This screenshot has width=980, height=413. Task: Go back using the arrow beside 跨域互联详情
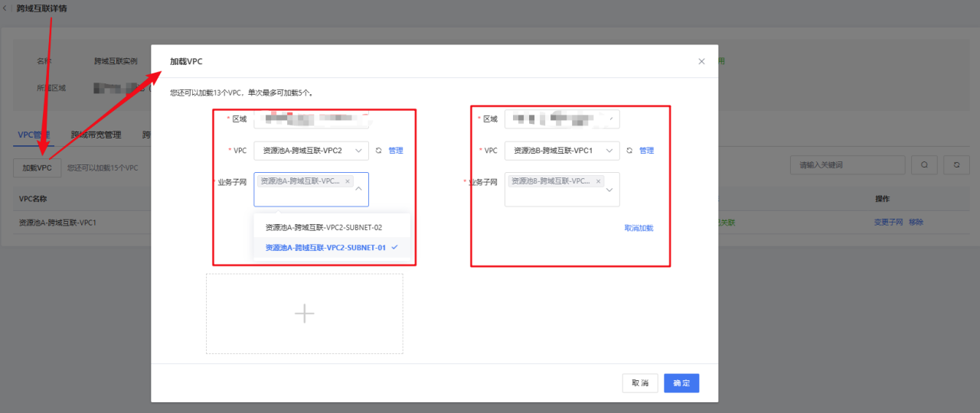pos(6,8)
